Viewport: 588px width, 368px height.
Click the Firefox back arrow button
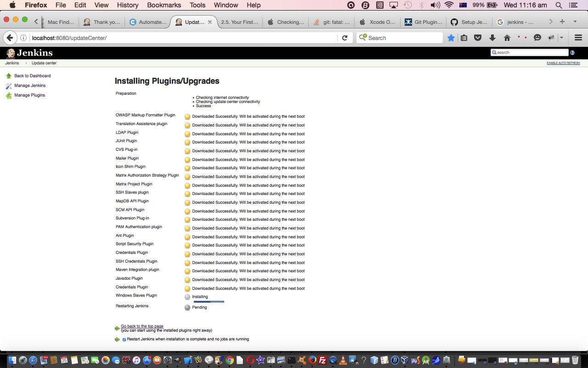[x=10, y=38]
